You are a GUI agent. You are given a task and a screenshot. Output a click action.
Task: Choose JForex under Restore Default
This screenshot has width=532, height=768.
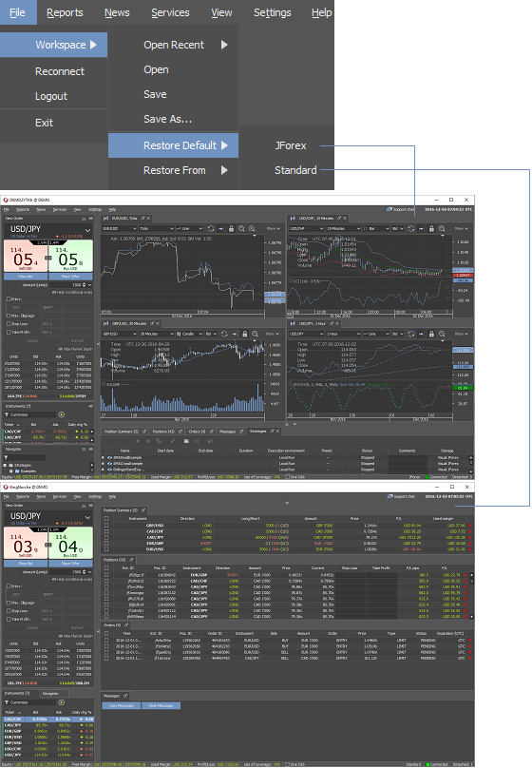click(x=291, y=145)
